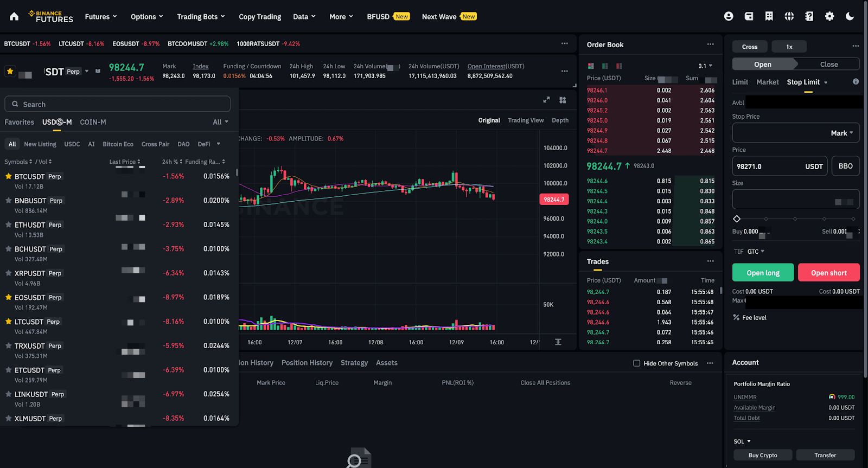Toggle favorite star for BCHUSDT
This screenshot has width=868, height=468.
point(9,249)
